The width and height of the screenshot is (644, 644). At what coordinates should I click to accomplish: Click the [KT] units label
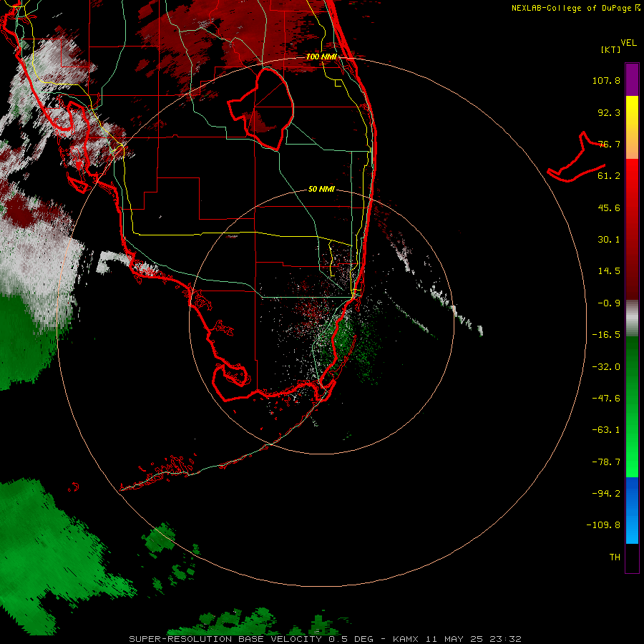coord(611,49)
